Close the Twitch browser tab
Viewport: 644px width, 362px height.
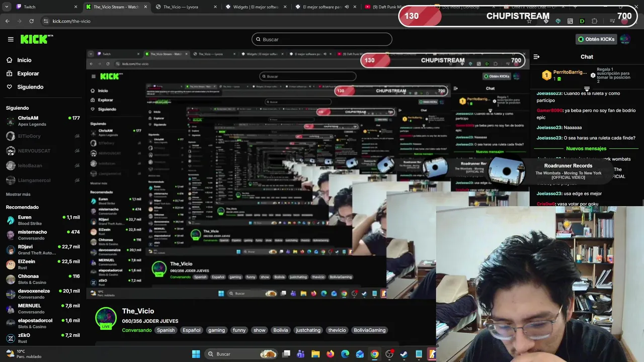click(76, 7)
